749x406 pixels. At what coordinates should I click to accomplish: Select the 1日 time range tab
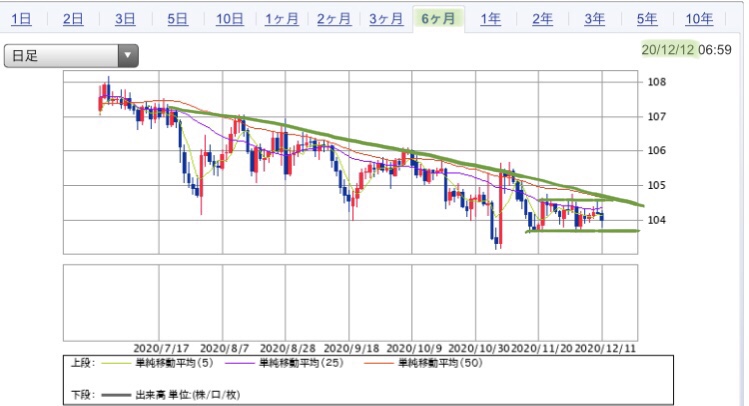21,19
